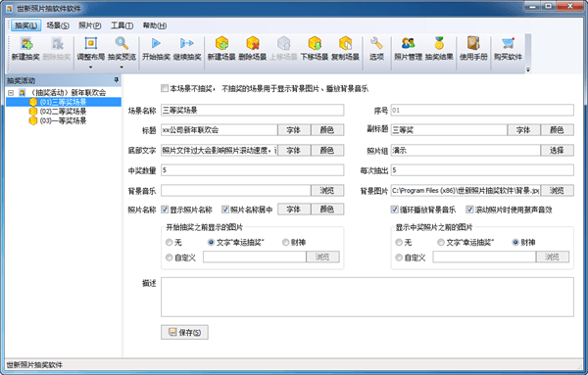Toggle 显示照片名称 checkbox
This screenshot has height=375, width=588.
(x=165, y=210)
